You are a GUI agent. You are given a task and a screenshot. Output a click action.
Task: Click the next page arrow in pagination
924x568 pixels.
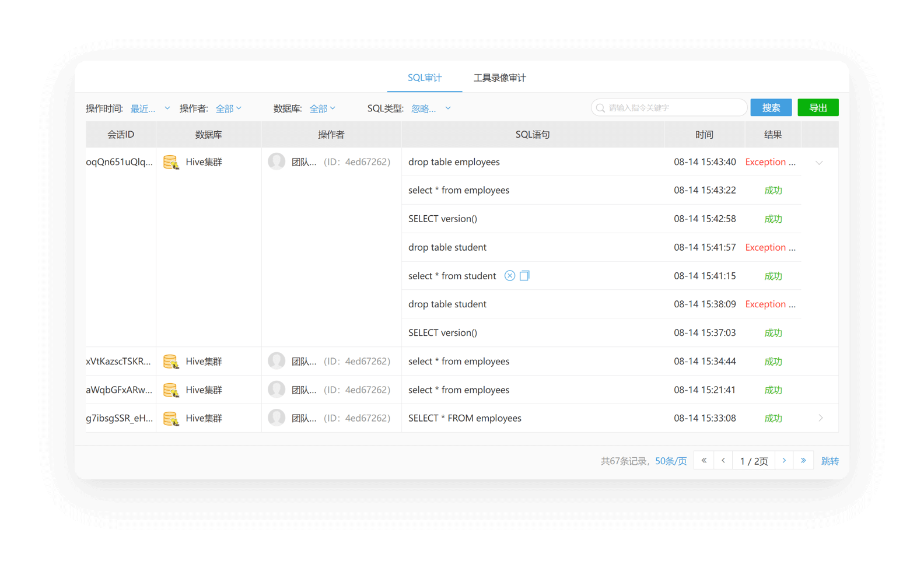point(784,461)
